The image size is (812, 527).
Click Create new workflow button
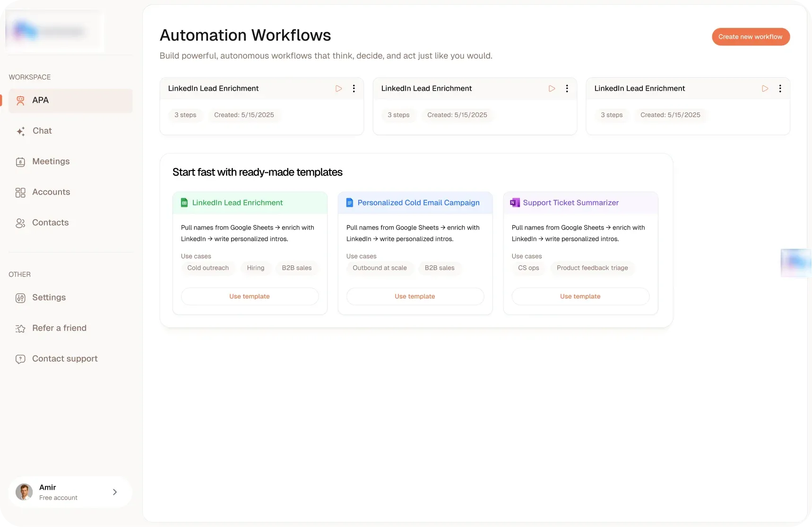click(750, 37)
